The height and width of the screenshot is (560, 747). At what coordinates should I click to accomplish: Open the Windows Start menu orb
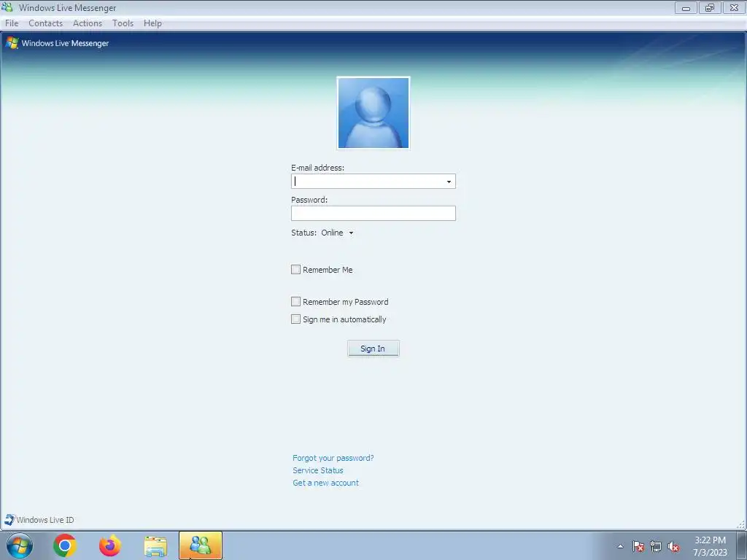(x=20, y=545)
